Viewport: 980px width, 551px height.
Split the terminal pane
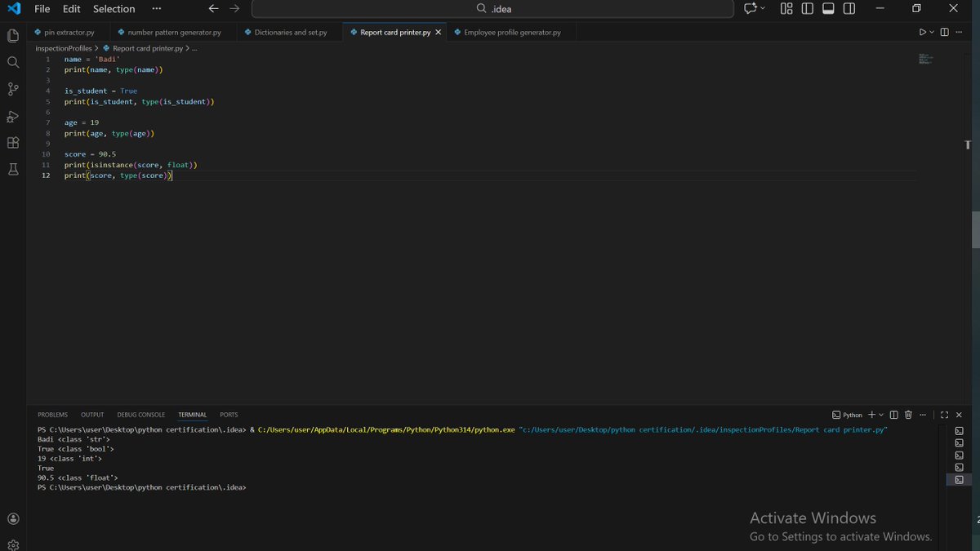894,415
